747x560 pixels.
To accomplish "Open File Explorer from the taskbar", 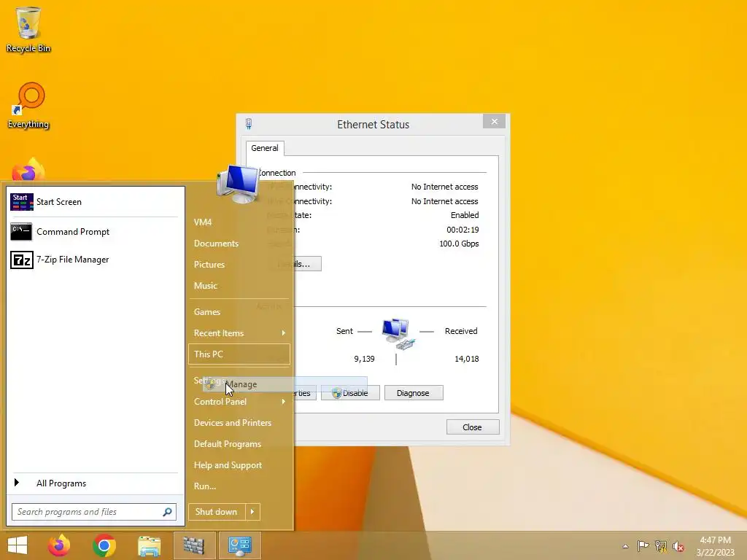I will 149,545.
